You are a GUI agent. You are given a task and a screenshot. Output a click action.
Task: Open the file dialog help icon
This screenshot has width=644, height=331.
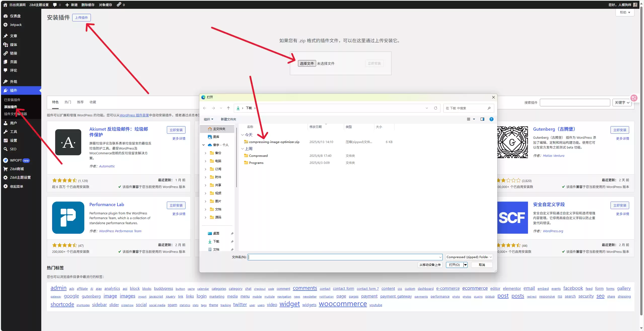pos(491,119)
